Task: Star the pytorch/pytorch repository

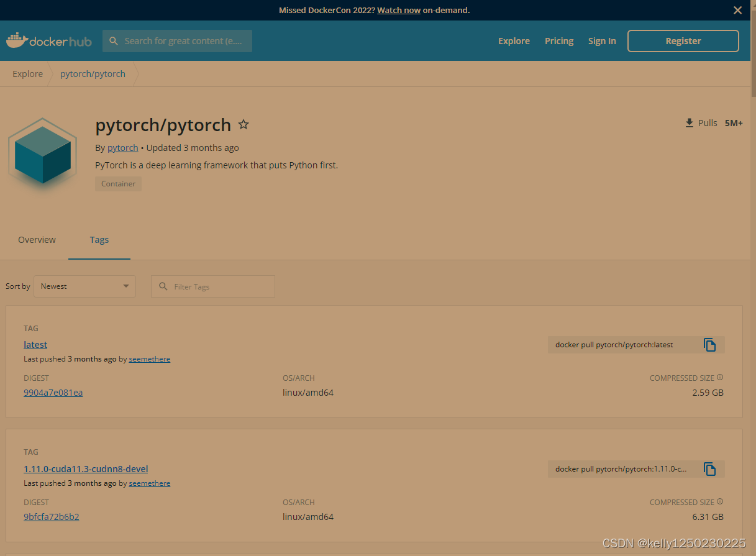Action: pos(244,124)
